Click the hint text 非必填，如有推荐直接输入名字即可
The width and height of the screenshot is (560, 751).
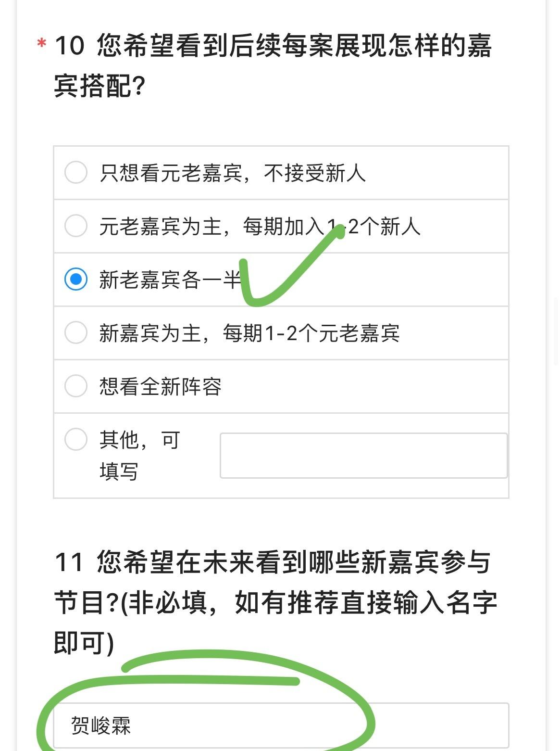click(x=308, y=603)
